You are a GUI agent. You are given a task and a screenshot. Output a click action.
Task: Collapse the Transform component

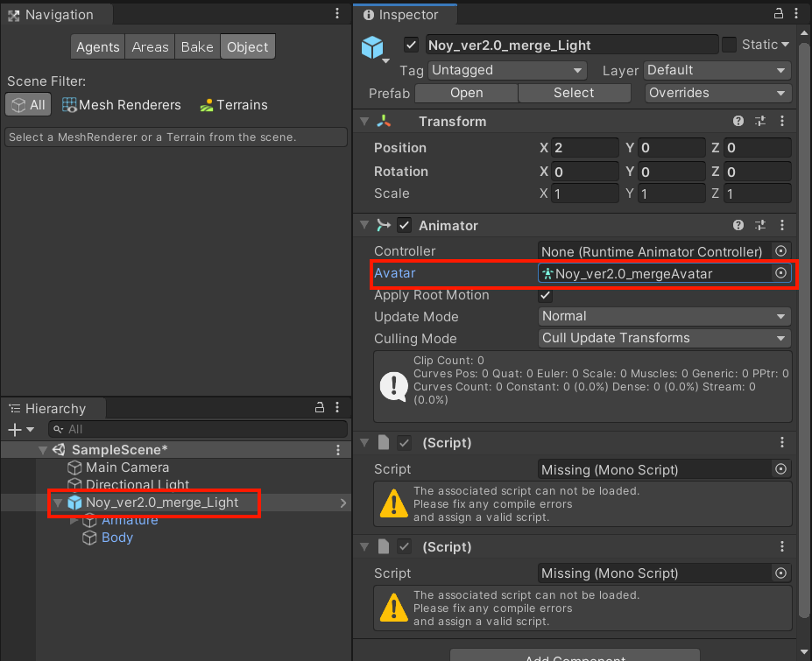coord(364,121)
